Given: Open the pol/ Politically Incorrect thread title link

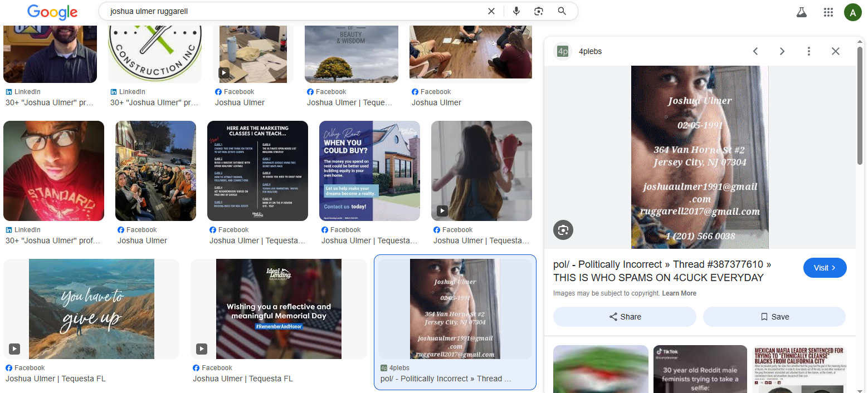Looking at the screenshot, I should 662,271.
